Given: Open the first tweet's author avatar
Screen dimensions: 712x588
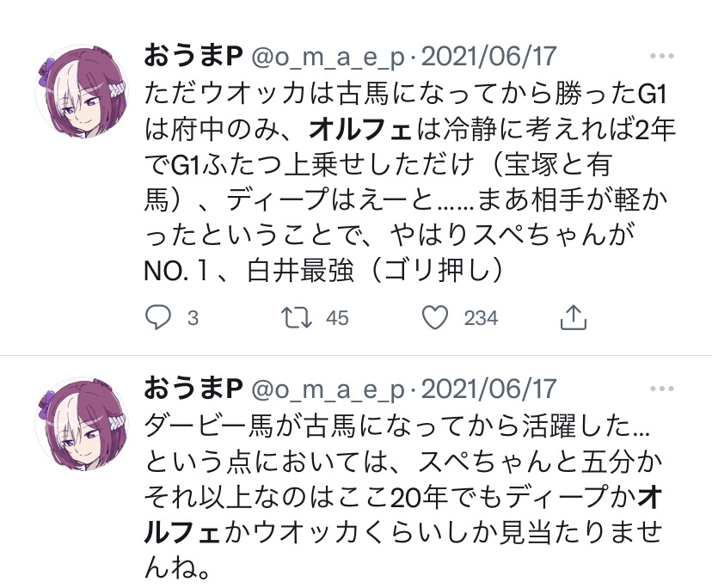Looking at the screenshot, I should pos(82,91).
